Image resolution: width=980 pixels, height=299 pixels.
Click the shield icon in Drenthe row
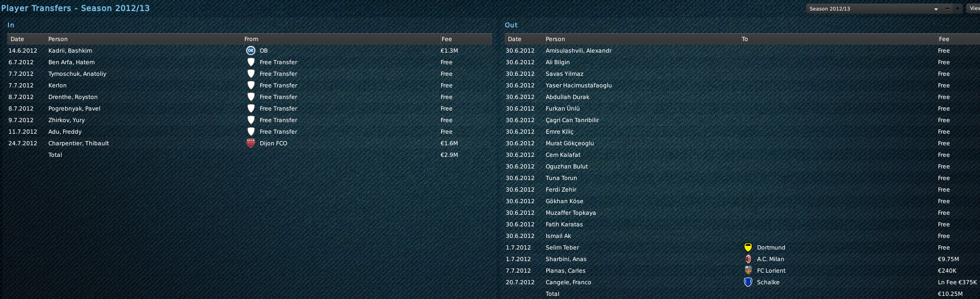[x=251, y=97]
